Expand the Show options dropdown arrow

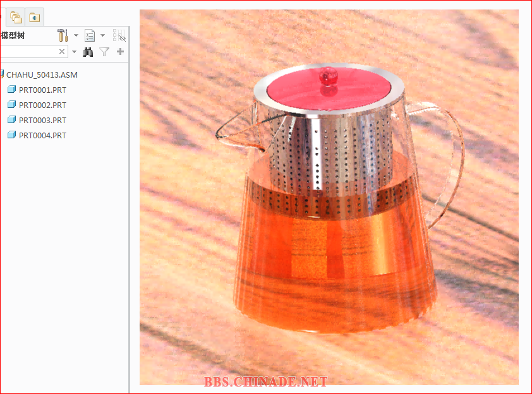(x=102, y=35)
